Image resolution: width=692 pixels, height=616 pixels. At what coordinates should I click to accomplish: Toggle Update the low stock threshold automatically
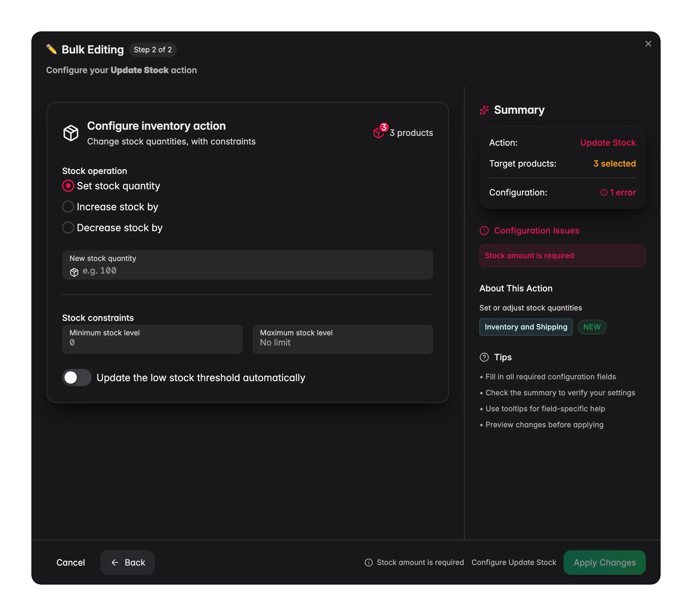(77, 377)
